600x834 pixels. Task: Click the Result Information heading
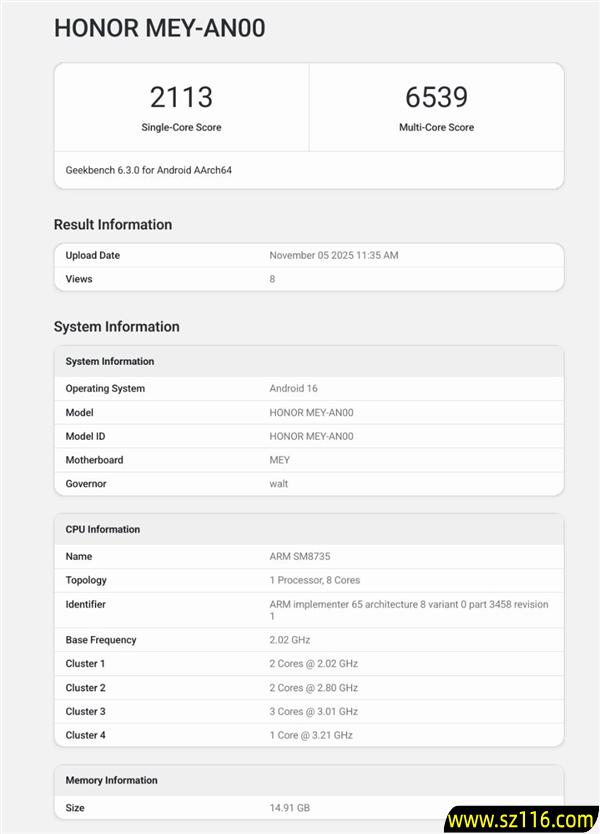(113, 224)
